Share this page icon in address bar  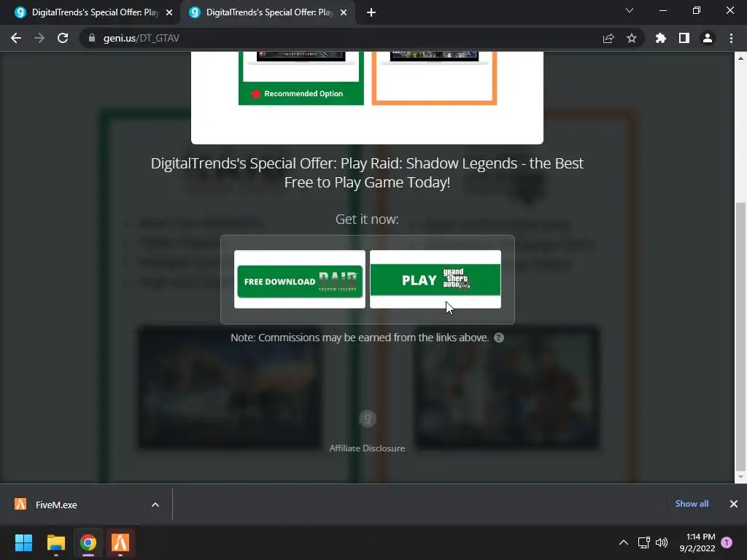click(608, 38)
